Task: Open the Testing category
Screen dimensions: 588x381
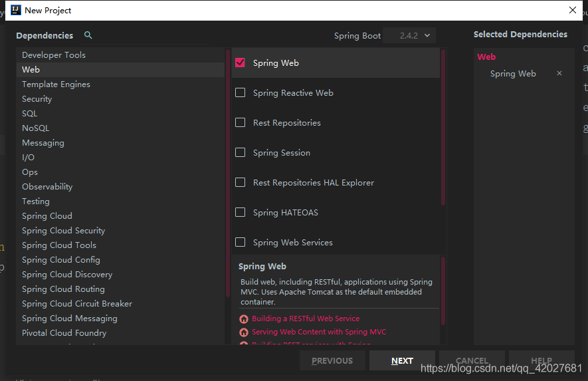Action: pos(120,201)
